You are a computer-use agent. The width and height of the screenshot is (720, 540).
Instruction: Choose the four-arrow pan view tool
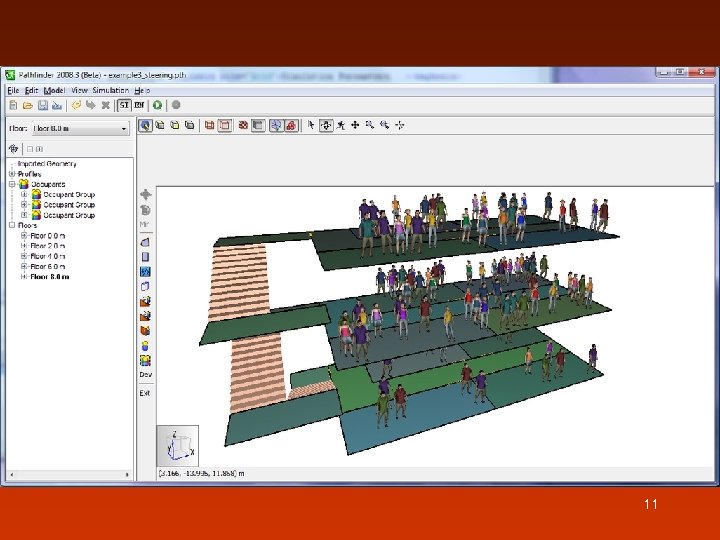pyautogui.click(x=355, y=125)
